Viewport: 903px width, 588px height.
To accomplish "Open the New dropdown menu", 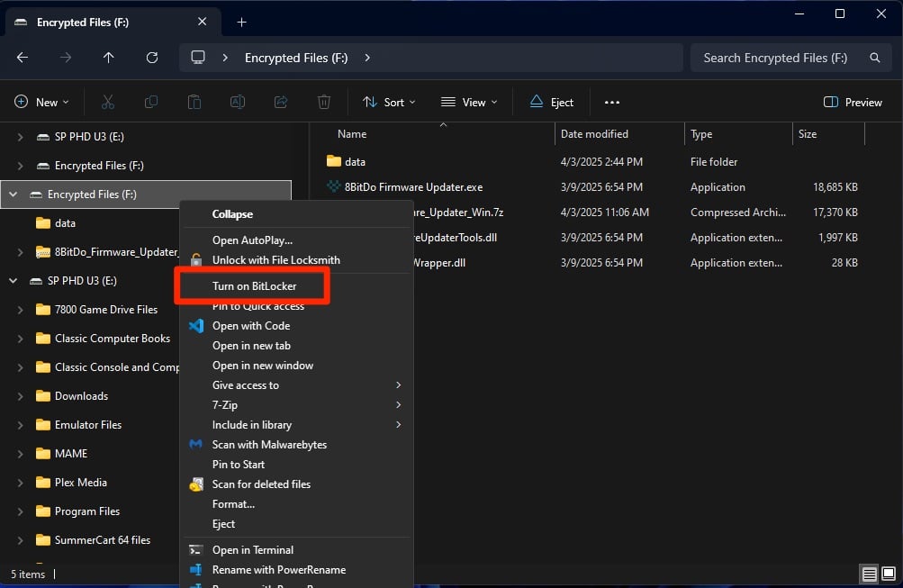I will tap(41, 103).
